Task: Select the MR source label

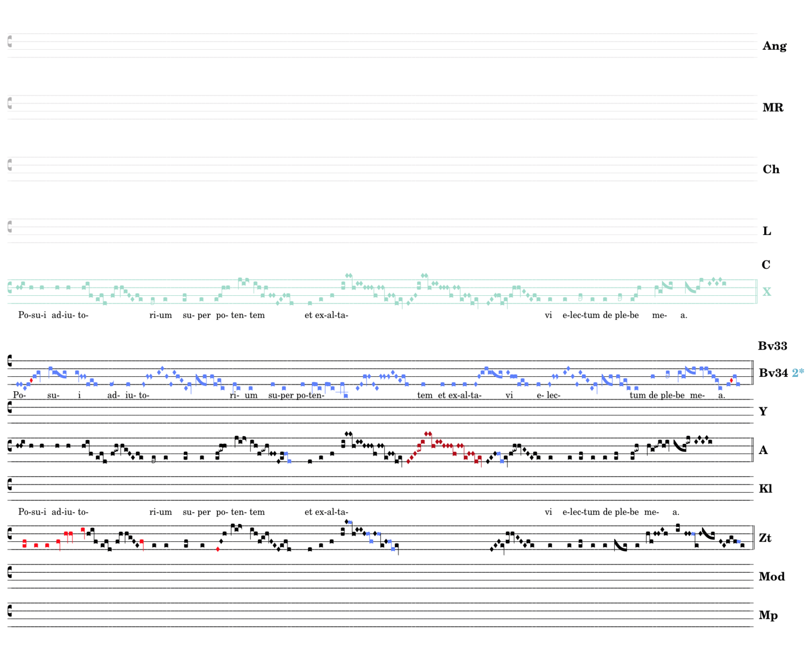Action: 773,108
